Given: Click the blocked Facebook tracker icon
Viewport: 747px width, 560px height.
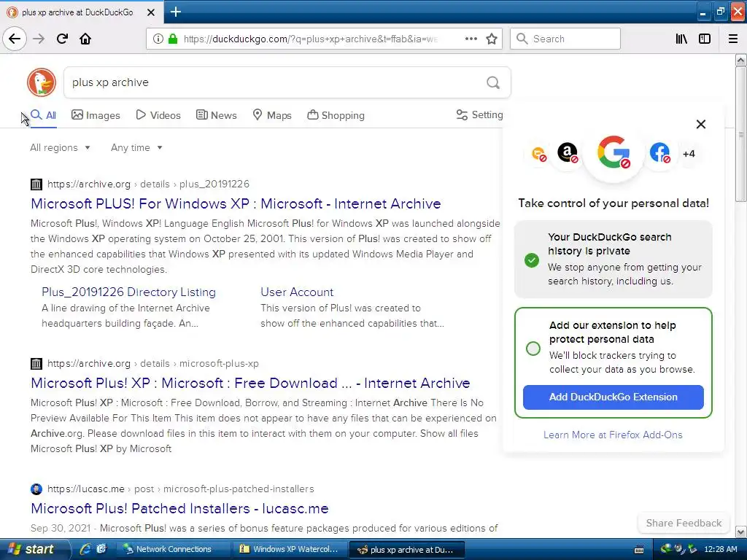Looking at the screenshot, I should pos(659,153).
